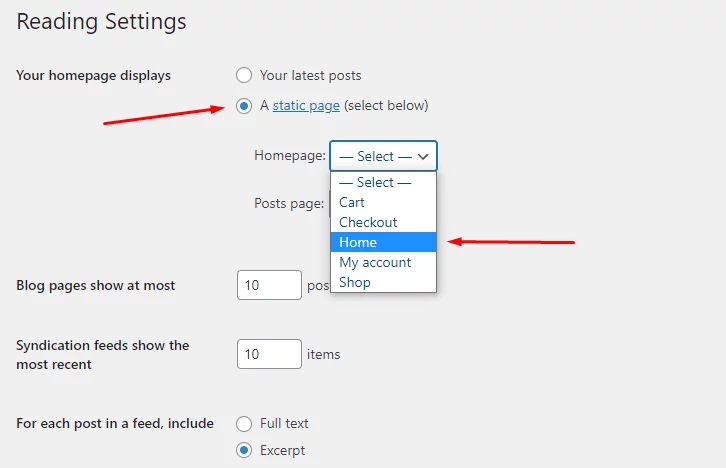726x468 pixels.
Task: Click the chevron arrow of Homepage dropdown
Action: tap(423, 156)
